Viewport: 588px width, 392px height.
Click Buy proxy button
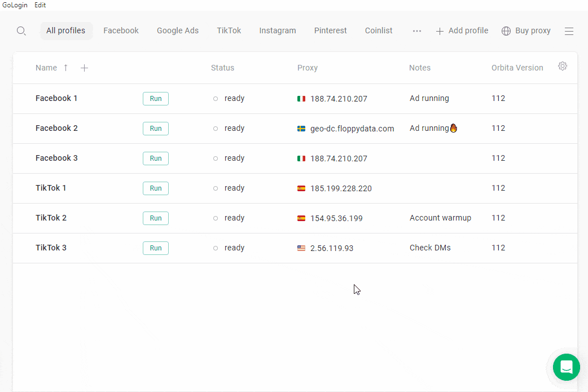point(526,30)
